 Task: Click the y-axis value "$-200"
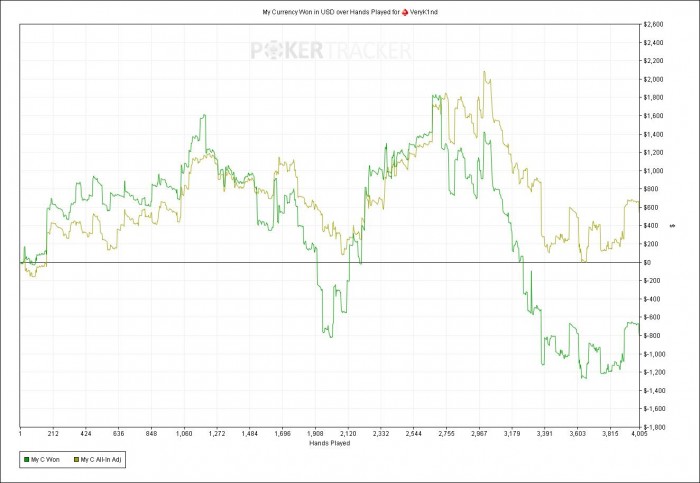pos(652,281)
